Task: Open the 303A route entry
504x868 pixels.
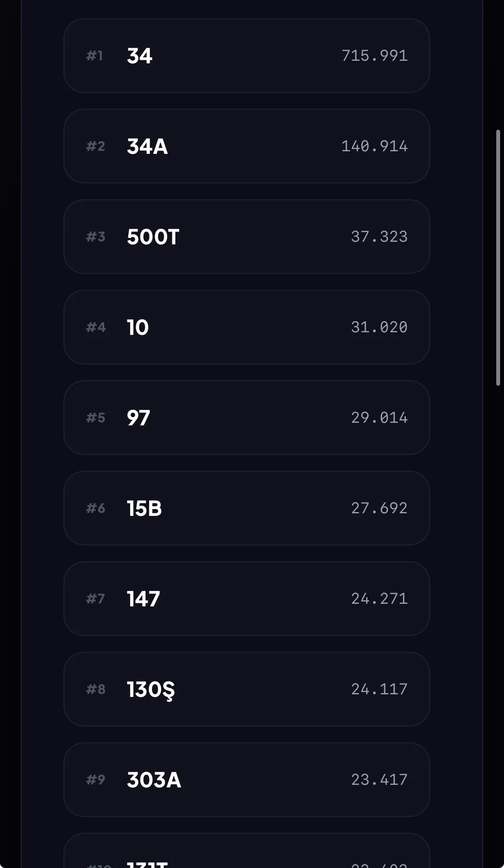Action: click(154, 780)
